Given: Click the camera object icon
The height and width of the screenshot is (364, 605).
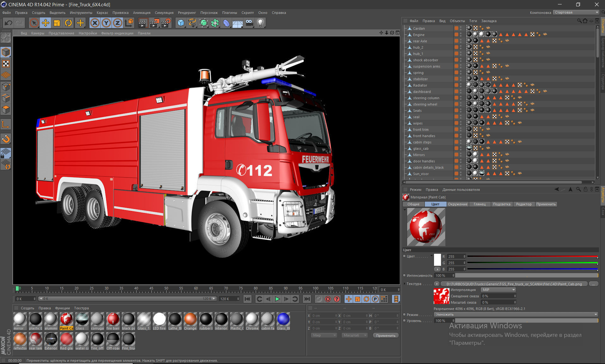Looking at the screenshot, I should point(249,23).
